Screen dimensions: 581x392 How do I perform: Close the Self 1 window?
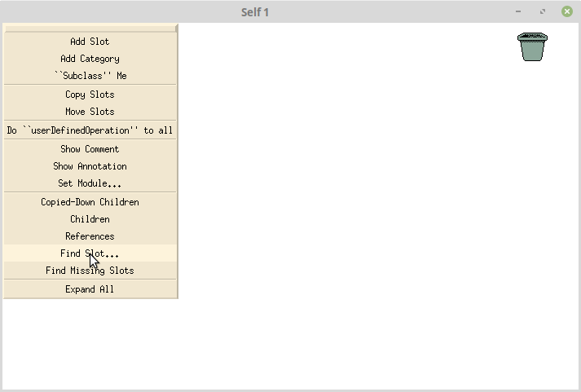tap(567, 11)
